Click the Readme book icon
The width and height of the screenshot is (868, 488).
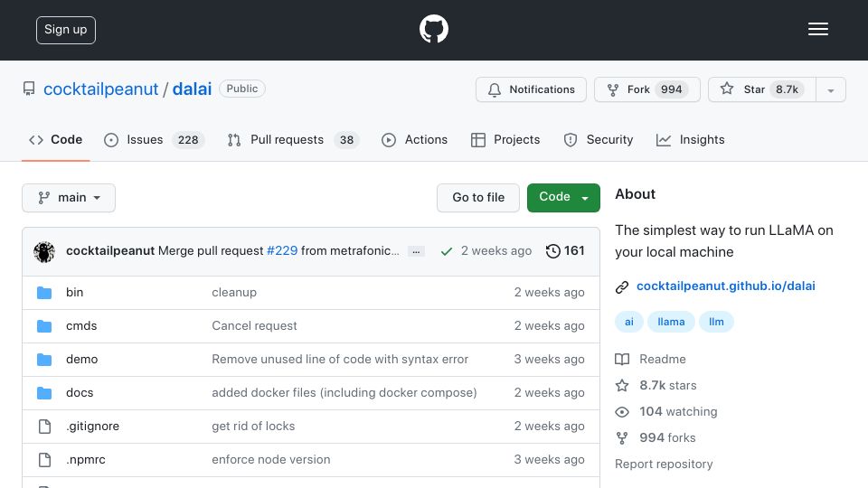pyautogui.click(x=622, y=360)
